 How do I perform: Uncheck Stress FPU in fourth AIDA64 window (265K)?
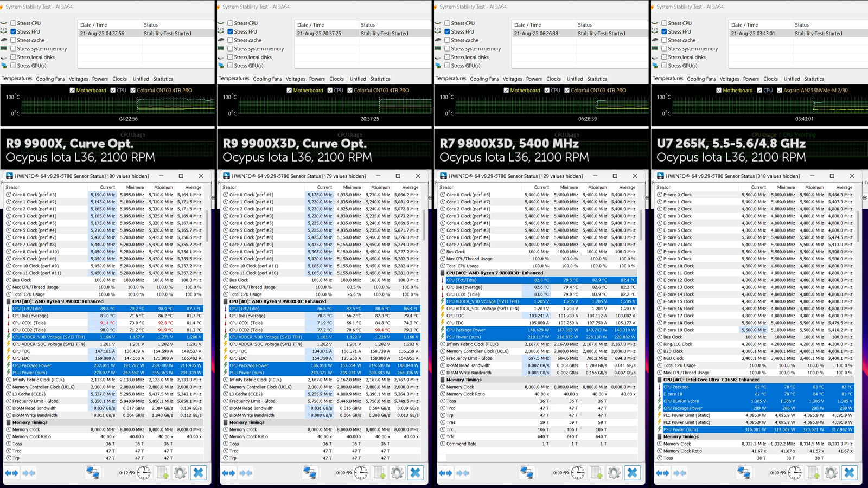[x=664, y=31]
